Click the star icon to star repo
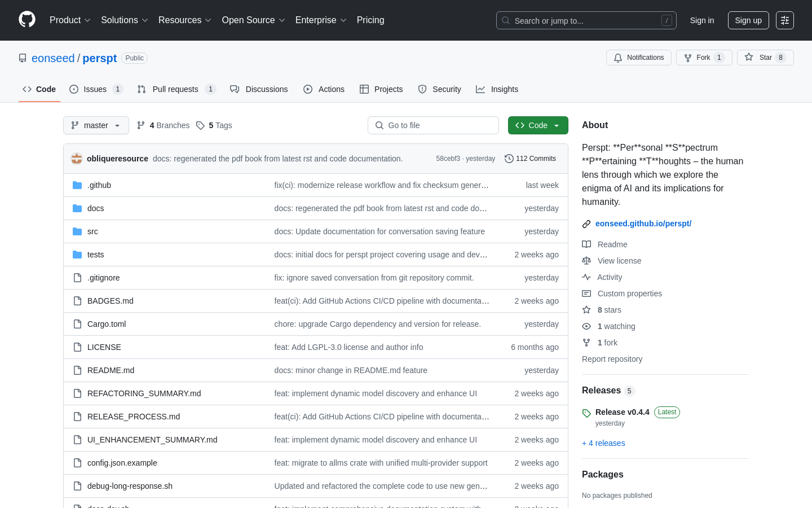The width and height of the screenshot is (812, 508). tap(749, 57)
